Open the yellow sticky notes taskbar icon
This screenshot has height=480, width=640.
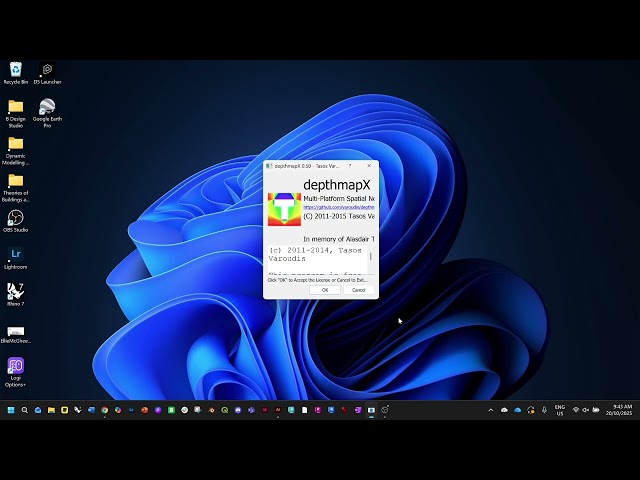pos(64,410)
